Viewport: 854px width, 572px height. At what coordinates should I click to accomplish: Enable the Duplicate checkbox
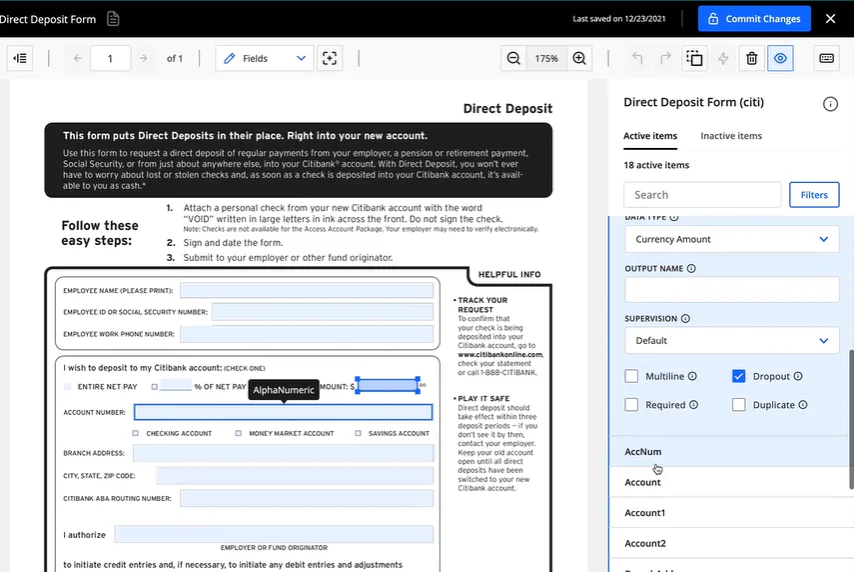(x=739, y=405)
